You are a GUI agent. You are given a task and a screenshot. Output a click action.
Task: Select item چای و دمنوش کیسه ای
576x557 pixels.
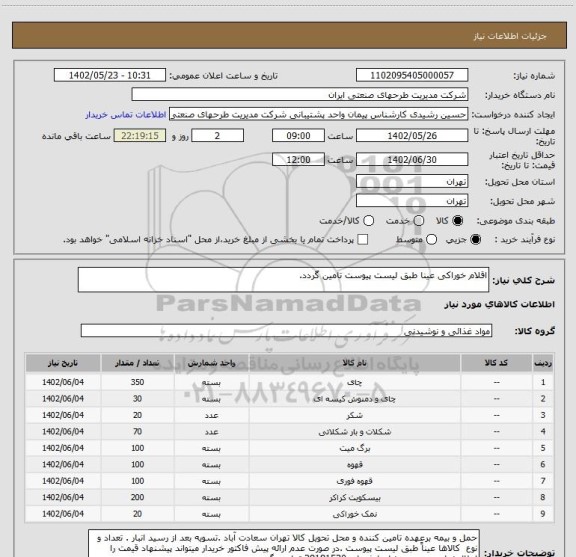[x=354, y=399]
